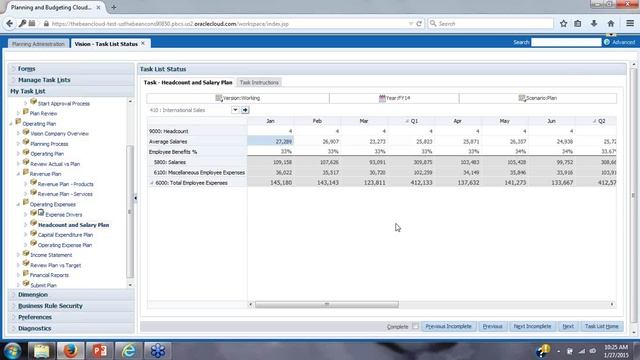Click the Previous button
This screenshot has height=360, width=640.
pos(492,326)
